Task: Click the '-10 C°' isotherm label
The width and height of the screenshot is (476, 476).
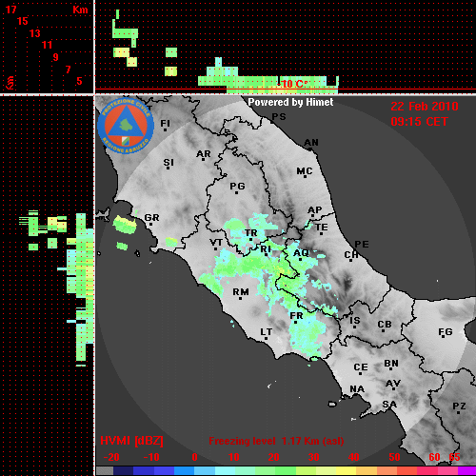Action: [292, 84]
